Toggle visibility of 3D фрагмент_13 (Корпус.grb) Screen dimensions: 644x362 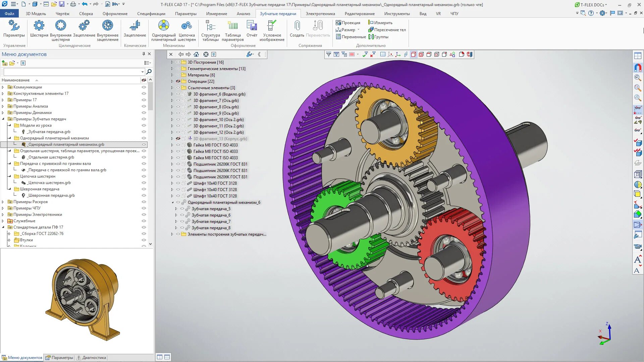178,139
